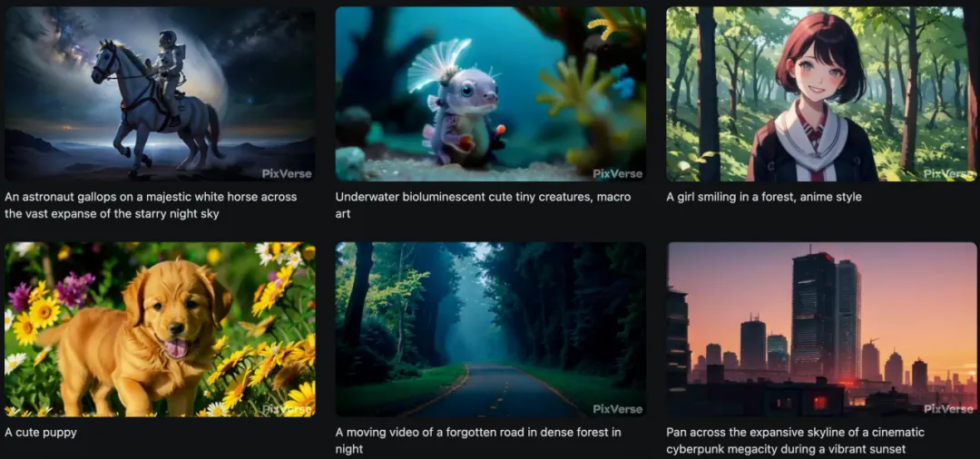Image resolution: width=980 pixels, height=459 pixels.
Task: Open the anime girl in forest thumbnail
Action: pos(822,93)
